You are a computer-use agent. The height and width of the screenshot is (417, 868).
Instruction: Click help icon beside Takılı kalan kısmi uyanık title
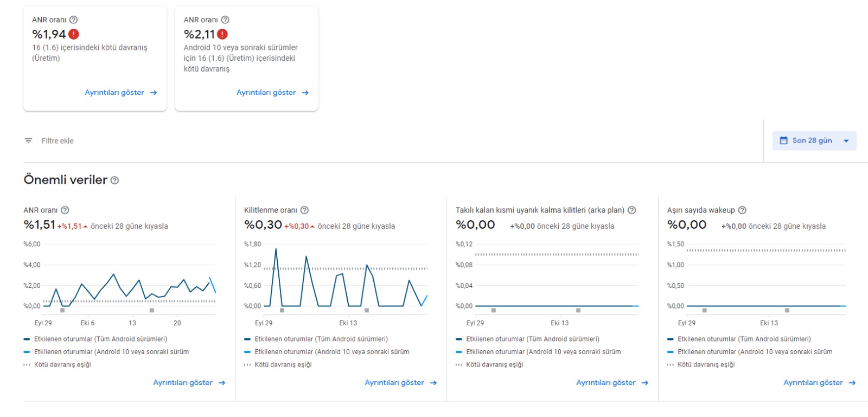(x=631, y=210)
